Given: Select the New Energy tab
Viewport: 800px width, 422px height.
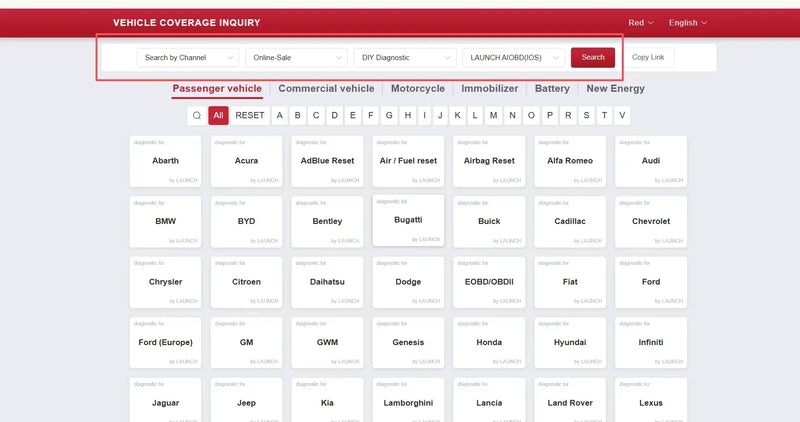Looking at the screenshot, I should point(615,88).
